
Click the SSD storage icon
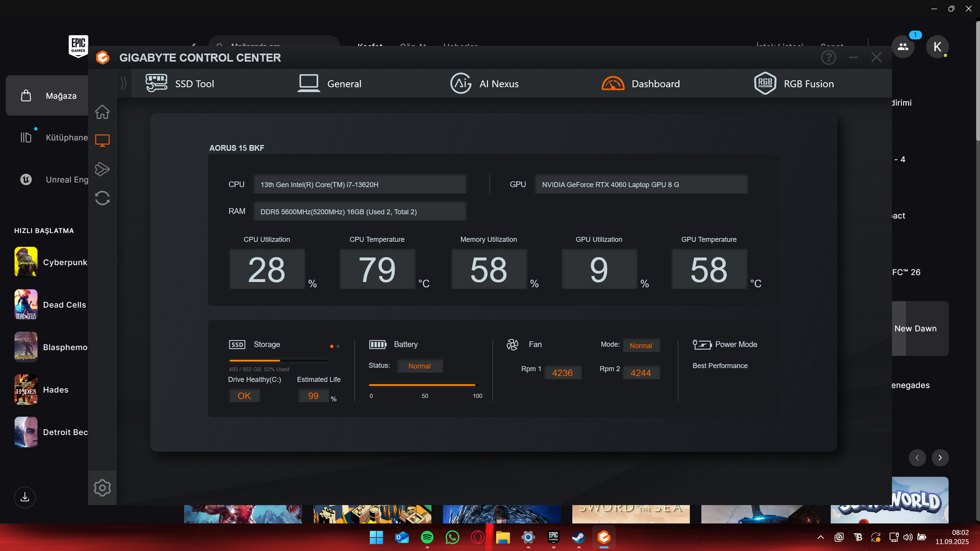(237, 345)
